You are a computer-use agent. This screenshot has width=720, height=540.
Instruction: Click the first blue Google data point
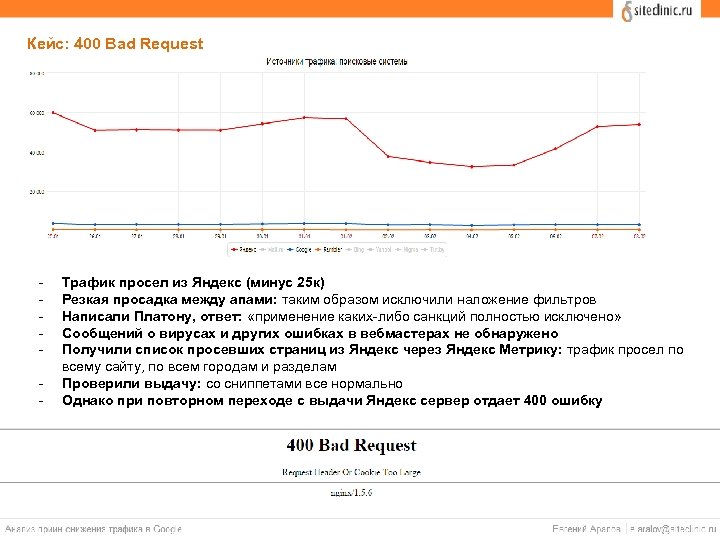point(53,224)
